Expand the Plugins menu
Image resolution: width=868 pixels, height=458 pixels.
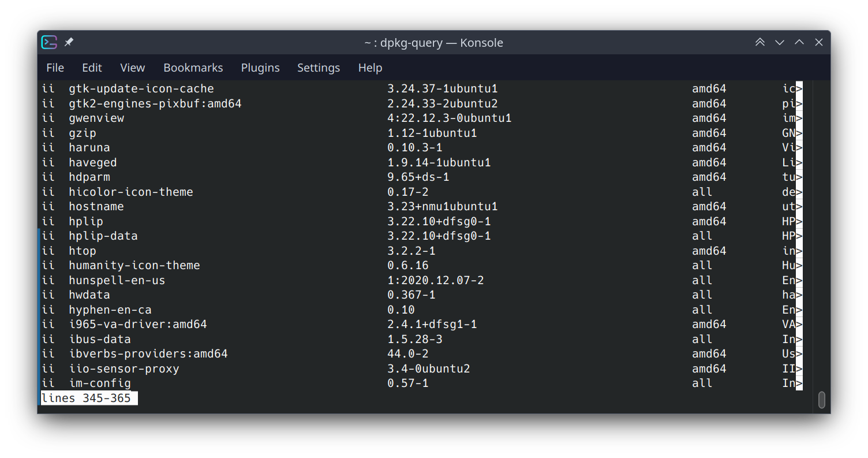pyautogui.click(x=260, y=68)
